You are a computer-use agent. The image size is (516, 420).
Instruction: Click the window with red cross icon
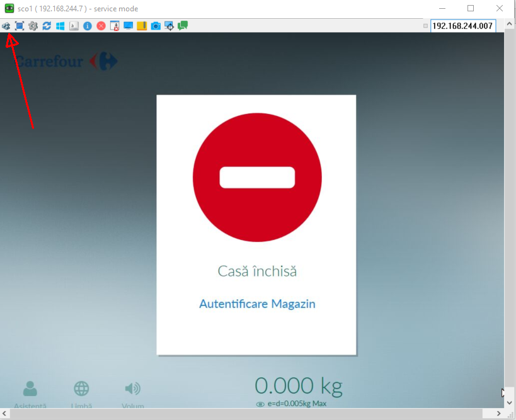[115, 26]
